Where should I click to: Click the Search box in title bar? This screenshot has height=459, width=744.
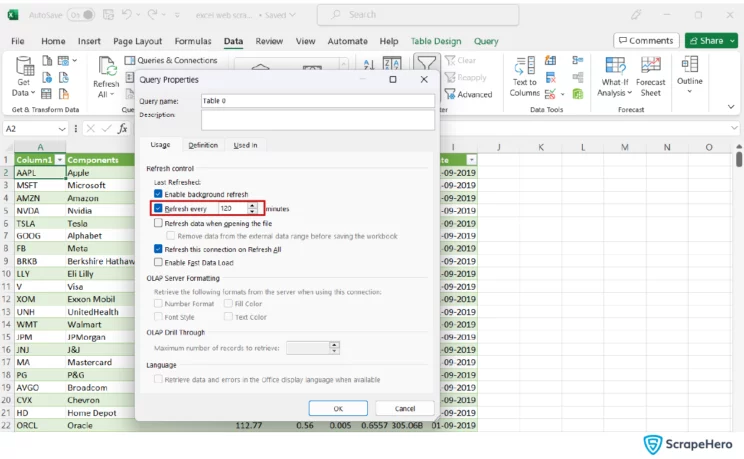418,15
